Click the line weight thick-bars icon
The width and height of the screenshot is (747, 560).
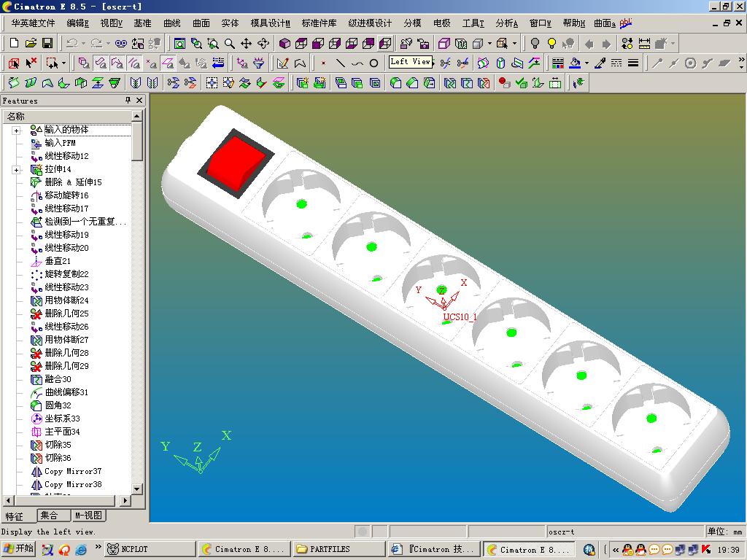pyautogui.click(x=633, y=63)
